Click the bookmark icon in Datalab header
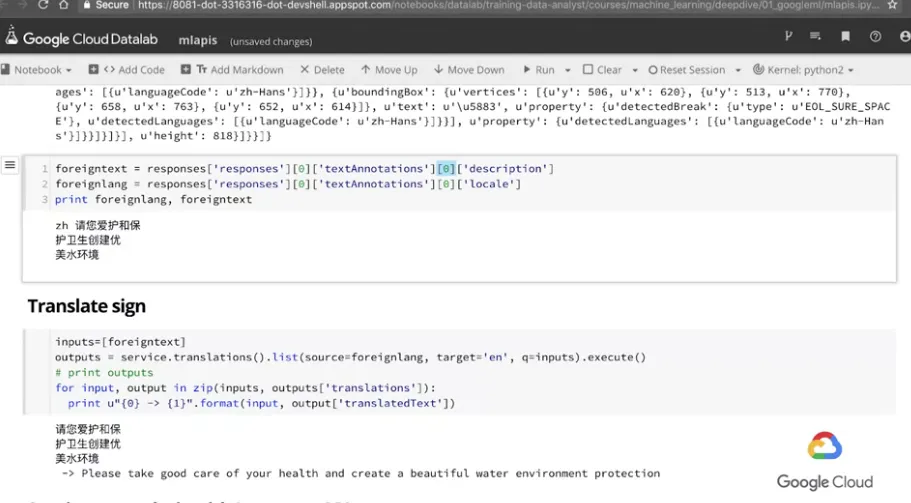Screen dimensions: 911x503 pos(845,36)
